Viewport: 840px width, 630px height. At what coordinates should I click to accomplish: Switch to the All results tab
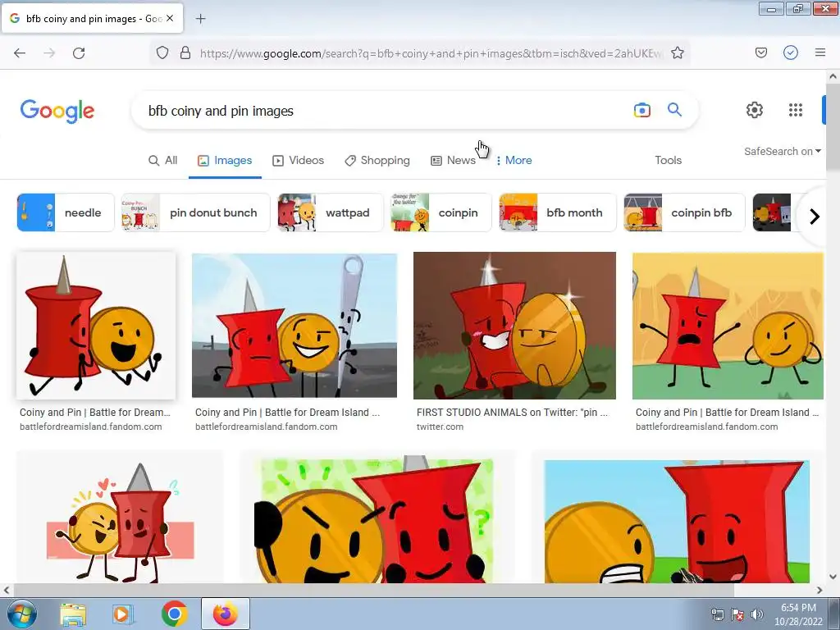pyautogui.click(x=163, y=160)
